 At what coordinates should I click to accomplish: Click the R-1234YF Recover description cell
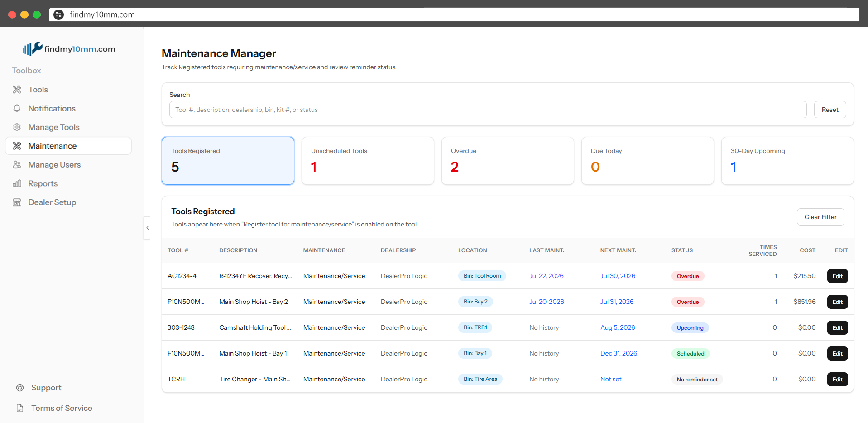(x=255, y=276)
